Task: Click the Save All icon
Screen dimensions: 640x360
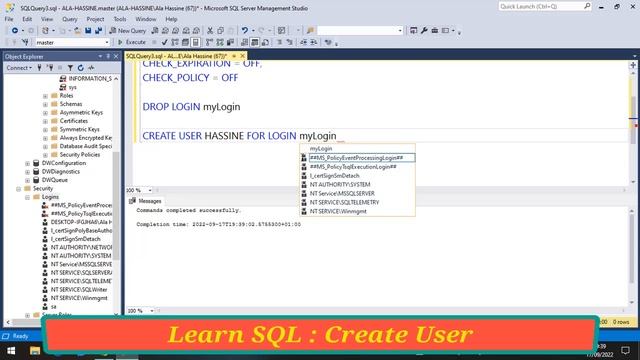Action: point(98,31)
